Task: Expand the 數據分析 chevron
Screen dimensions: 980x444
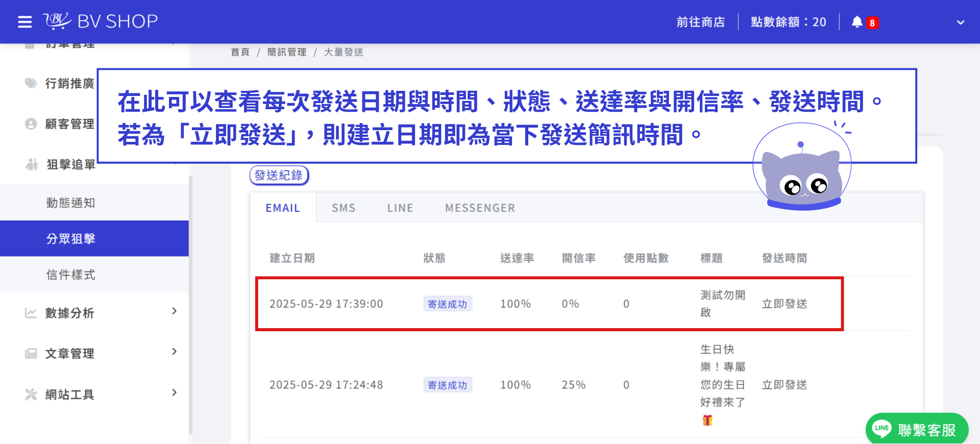Action: tap(175, 311)
